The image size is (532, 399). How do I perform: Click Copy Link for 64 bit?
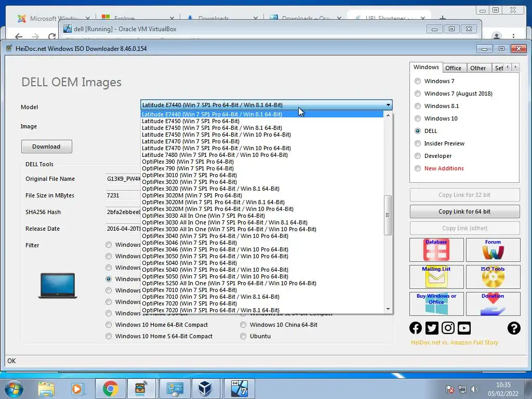464,211
